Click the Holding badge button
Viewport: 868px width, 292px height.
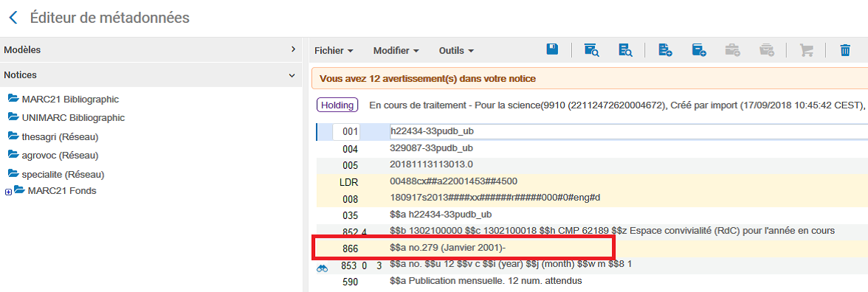(337, 105)
